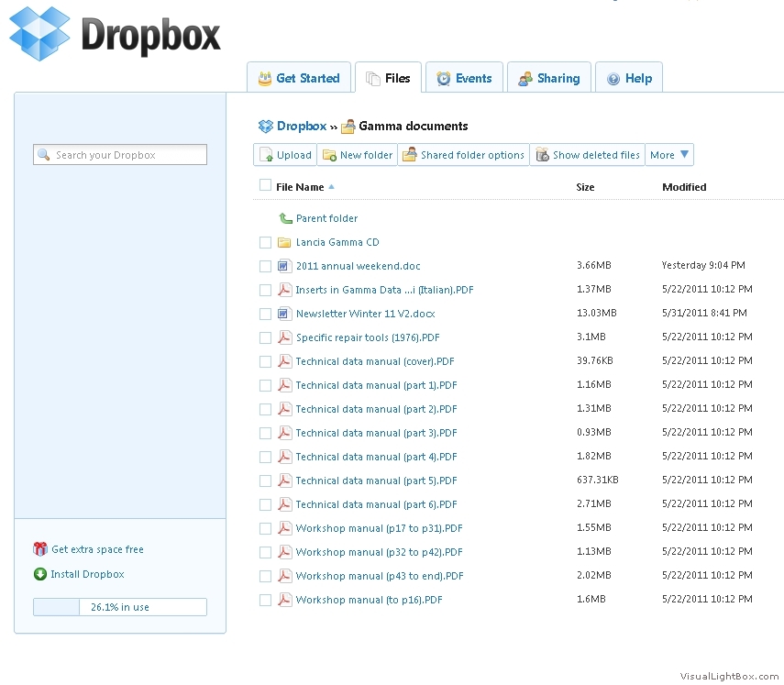The width and height of the screenshot is (784, 685).
Task: Open Workshop manual (p17 to p31).PDF
Action: click(x=380, y=528)
